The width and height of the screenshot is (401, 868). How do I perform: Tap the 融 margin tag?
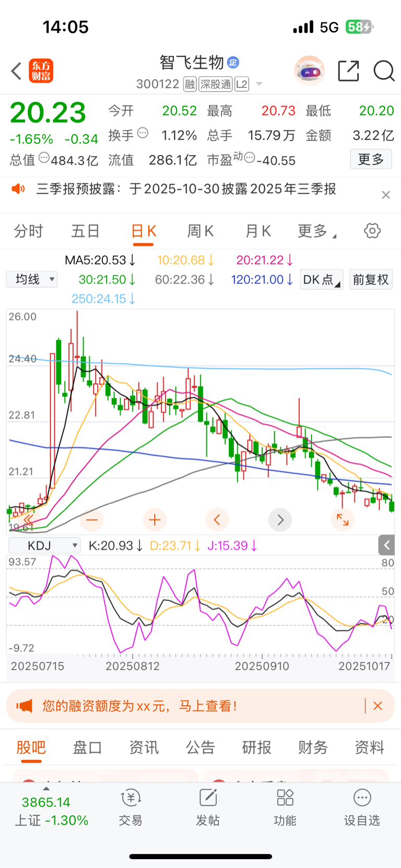pyautogui.click(x=190, y=84)
